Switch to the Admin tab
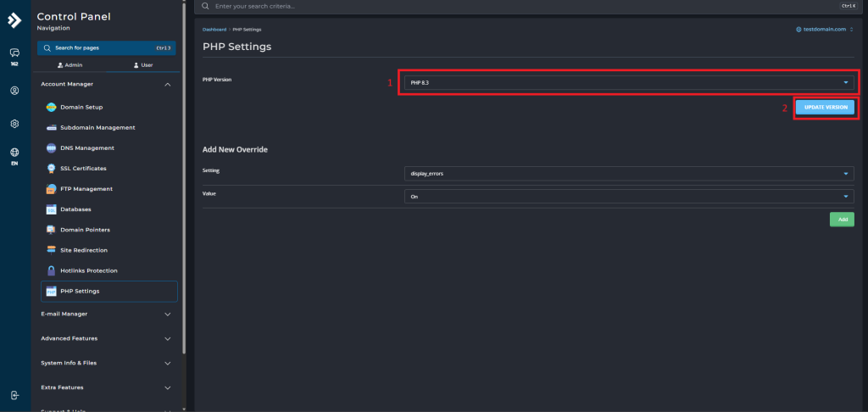 70,65
